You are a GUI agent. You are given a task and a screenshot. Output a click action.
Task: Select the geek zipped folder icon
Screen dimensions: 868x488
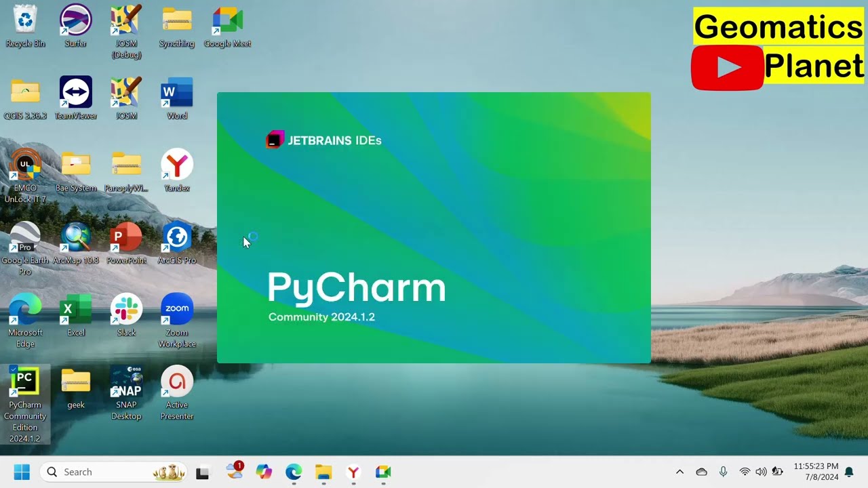(75, 388)
